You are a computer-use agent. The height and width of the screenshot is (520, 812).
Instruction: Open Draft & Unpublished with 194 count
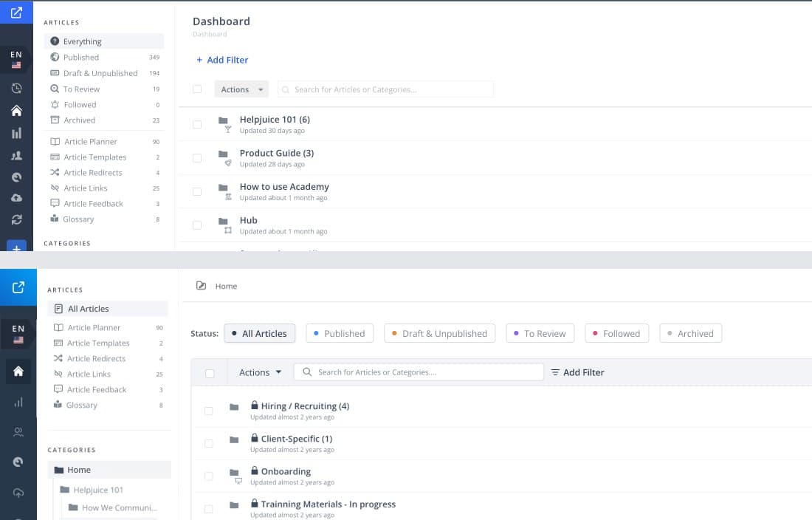104,73
